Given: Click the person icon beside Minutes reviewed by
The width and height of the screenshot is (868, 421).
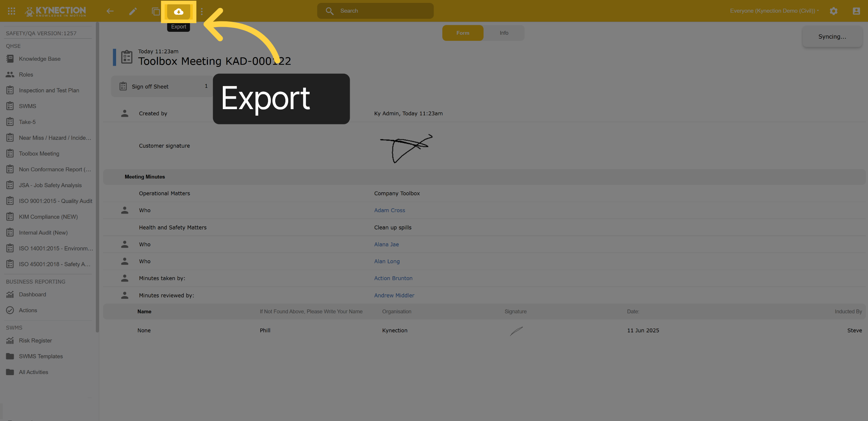Looking at the screenshot, I should (x=125, y=295).
